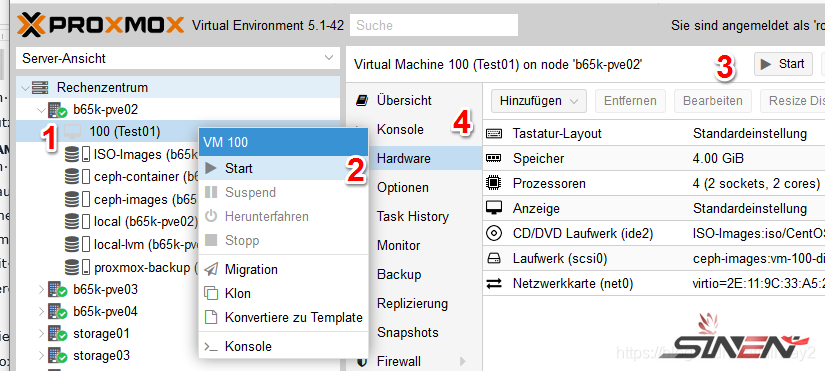Click the hard disk icon for Laufwerk scsi0
Screen dimensions: 825x371
494,258
